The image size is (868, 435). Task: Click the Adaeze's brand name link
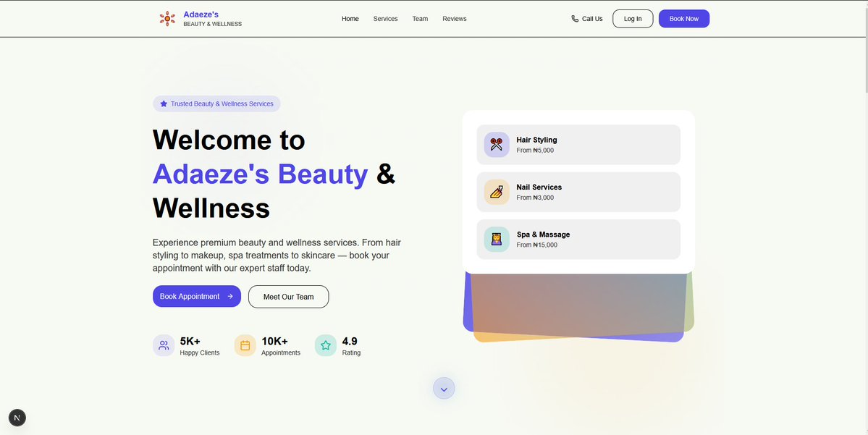point(201,14)
